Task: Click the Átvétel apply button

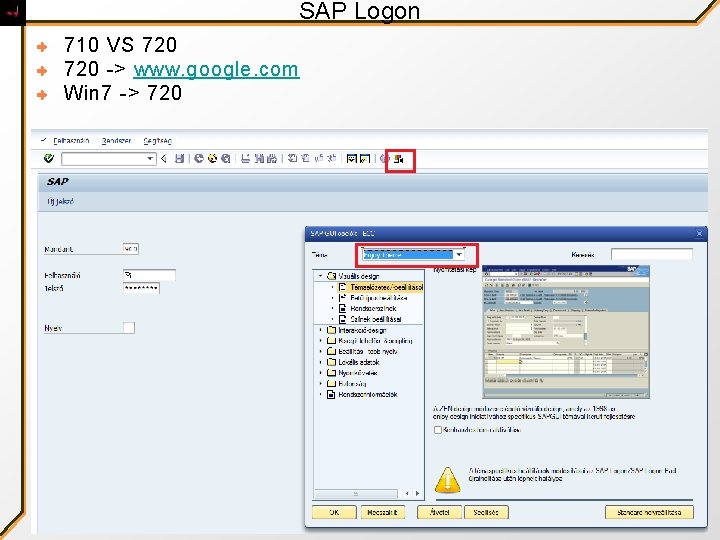Action: (439, 512)
